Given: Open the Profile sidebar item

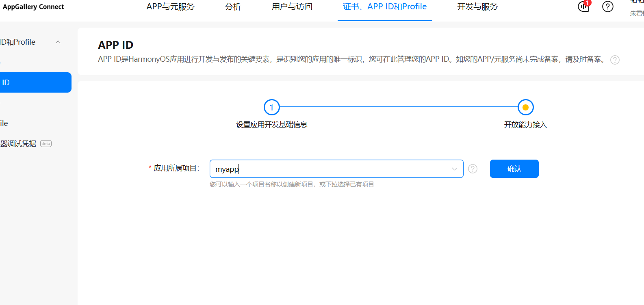Looking at the screenshot, I should 4,123.
